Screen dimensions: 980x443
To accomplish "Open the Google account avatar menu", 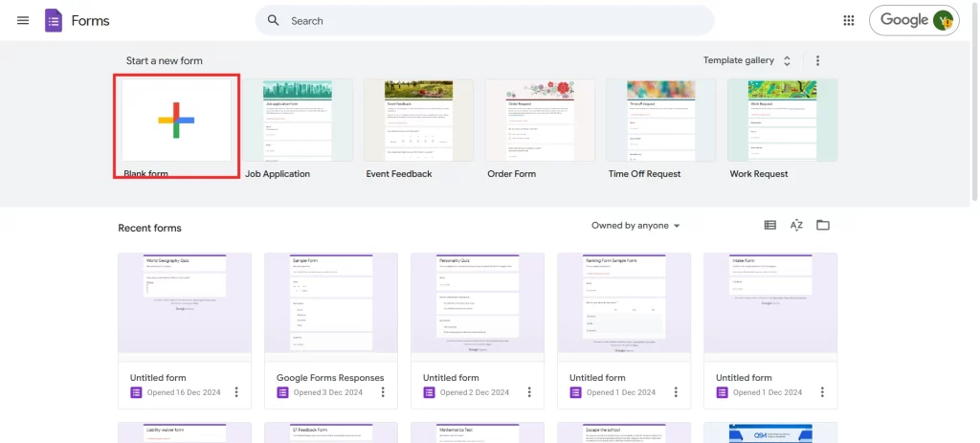I will pyautogui.click(x=943, y=21).
